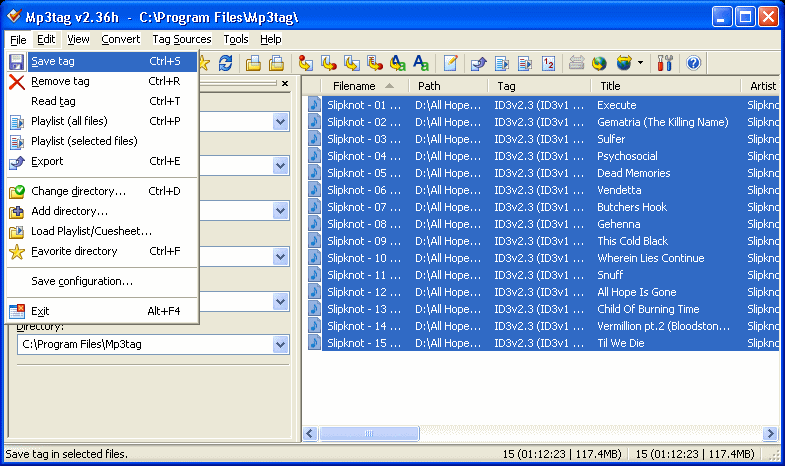Screen dimensions: 785x466
Task: Expand the Directory combo box dropdown
Action: point(281,344)
